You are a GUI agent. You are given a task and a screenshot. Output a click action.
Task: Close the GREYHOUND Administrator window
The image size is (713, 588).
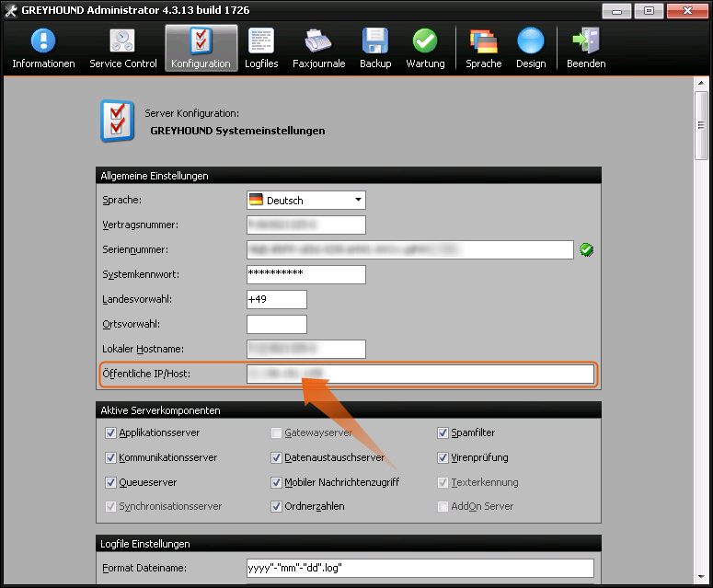[687, 11]
